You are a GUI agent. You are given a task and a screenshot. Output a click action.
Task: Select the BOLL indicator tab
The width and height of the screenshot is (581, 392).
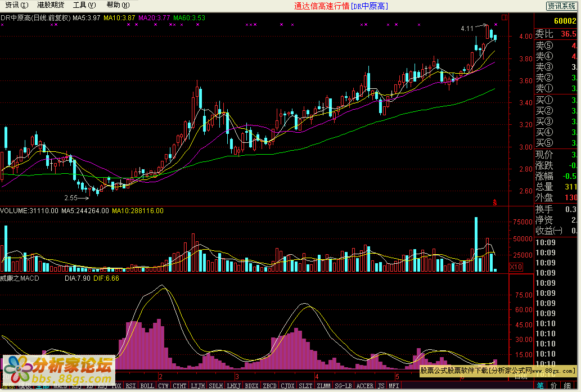click(147, 386)
